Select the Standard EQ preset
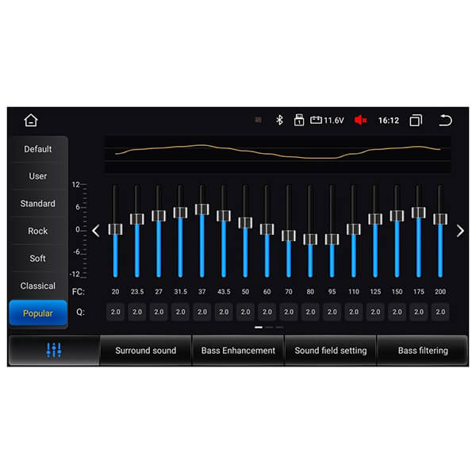 (x=38, y=203)
